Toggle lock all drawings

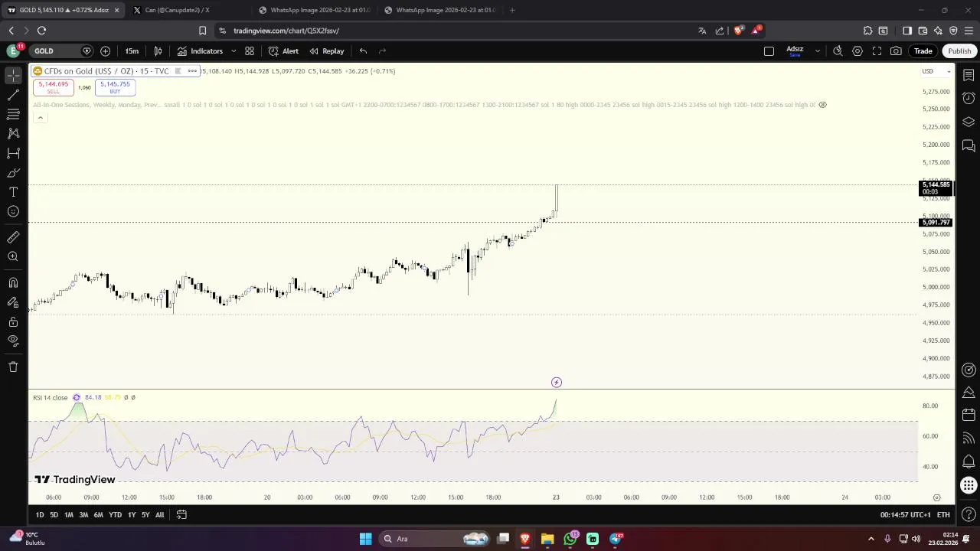(13, 321)
